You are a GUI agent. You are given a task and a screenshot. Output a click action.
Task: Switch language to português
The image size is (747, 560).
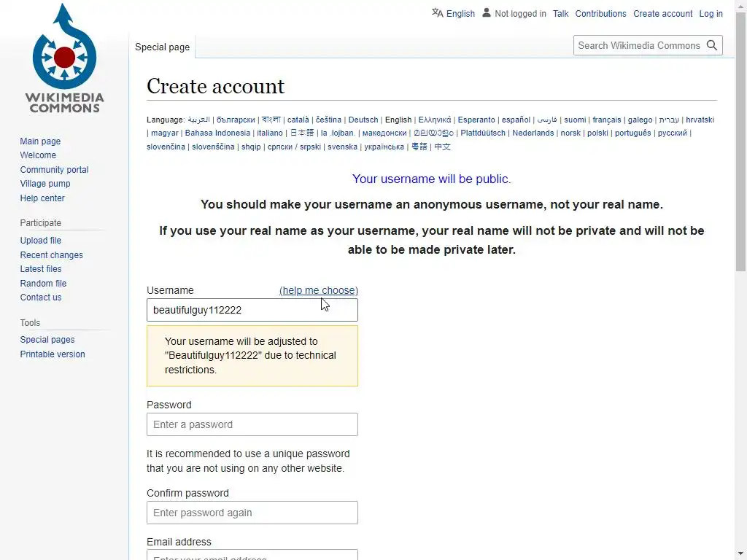pyautogui.click(x=633, y=133)
